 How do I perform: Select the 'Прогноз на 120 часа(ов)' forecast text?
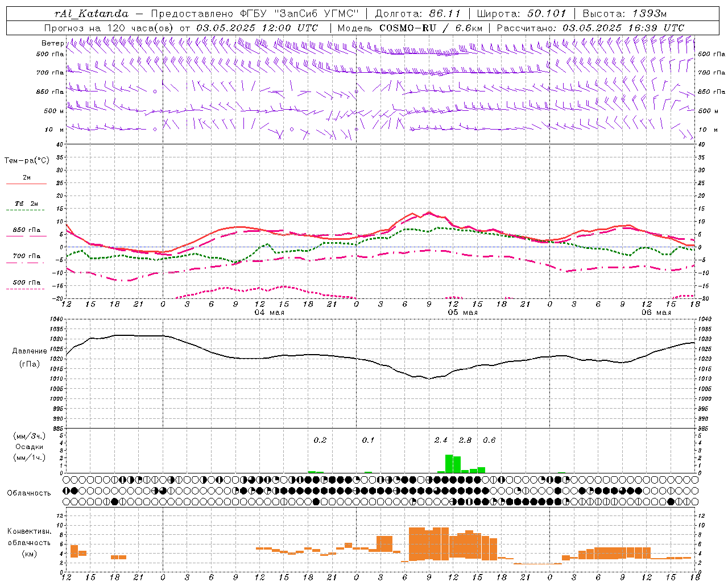click(110, 28)
